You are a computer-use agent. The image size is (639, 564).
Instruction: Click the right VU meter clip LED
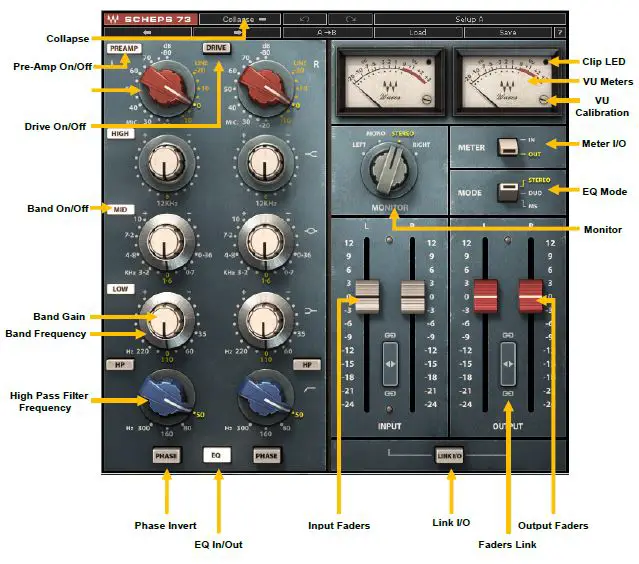[546, 62]
